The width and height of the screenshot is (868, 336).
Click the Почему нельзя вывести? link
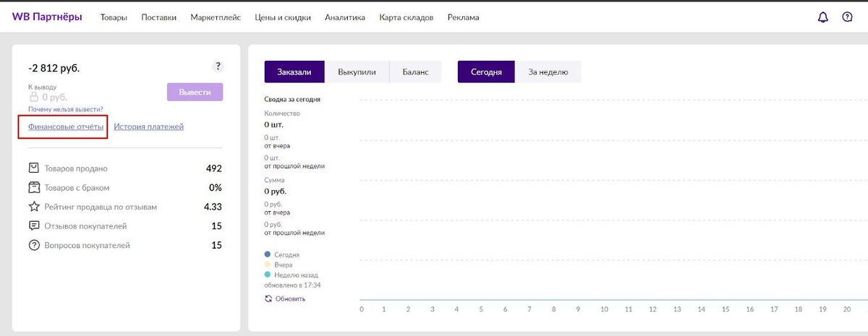pyautogui.click(x=65, y=109)
